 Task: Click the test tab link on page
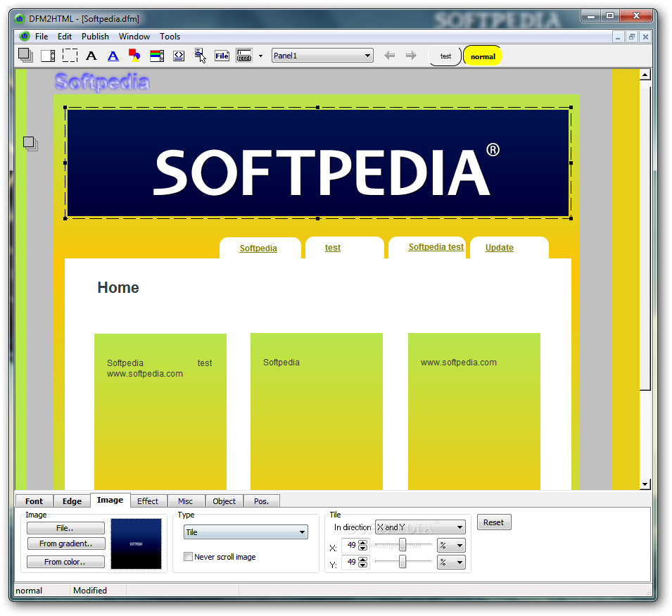point(333,247)
